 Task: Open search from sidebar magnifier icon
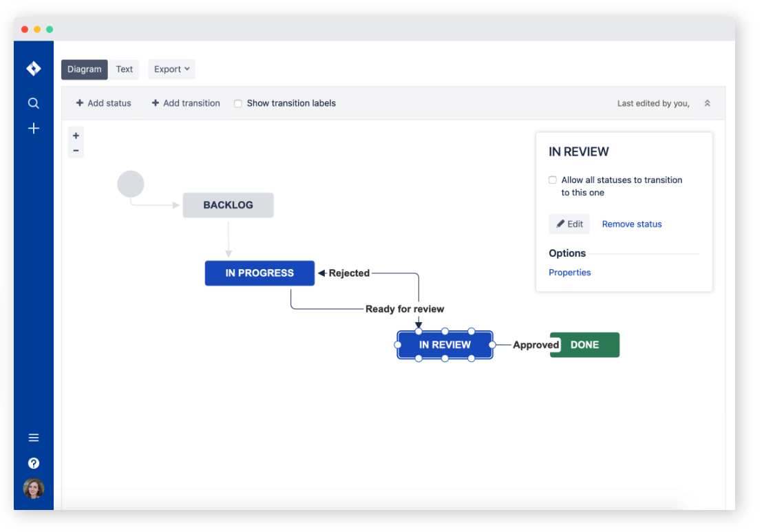(x=34, y=103)
